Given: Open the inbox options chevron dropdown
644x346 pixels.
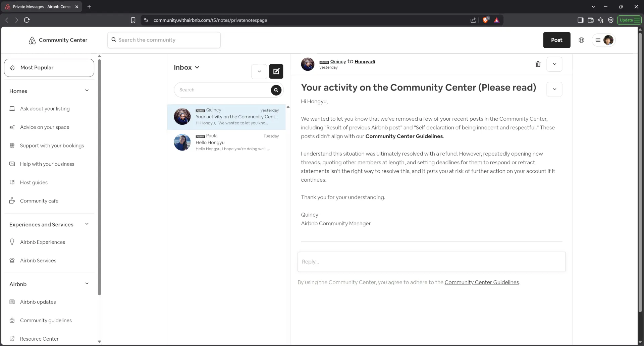Looking at the screenshot, I should pos(259,71).
